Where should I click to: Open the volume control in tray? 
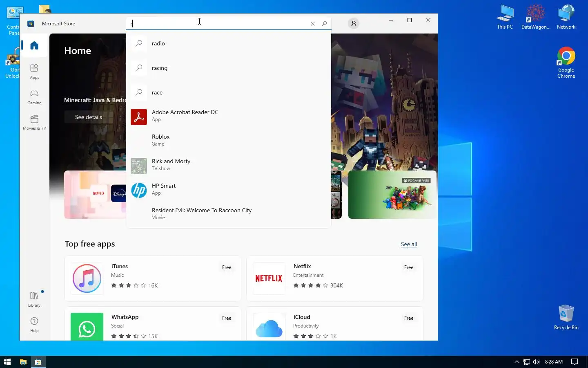point(536,362)
